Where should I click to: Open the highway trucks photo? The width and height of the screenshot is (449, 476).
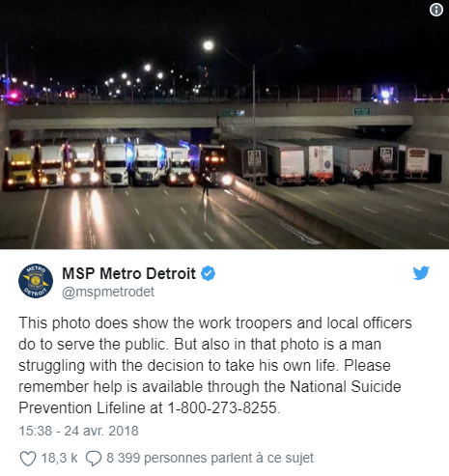coord(224,125)
